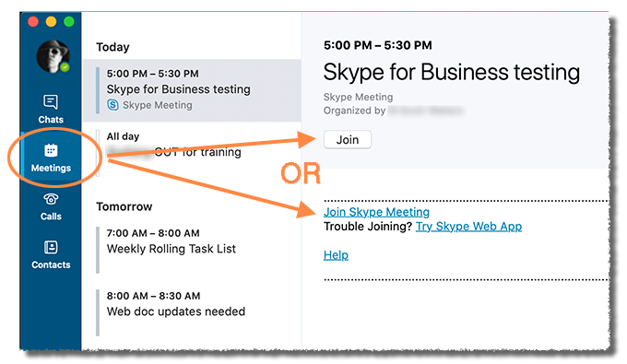Click the green presence status badge
This screenshot has width=627, height=364.
[x=65, y=67]
